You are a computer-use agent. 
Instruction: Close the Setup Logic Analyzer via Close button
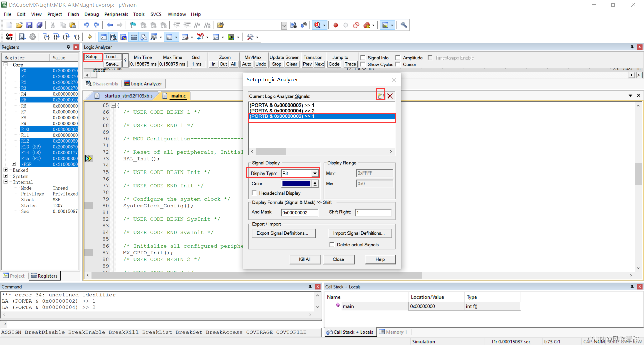[338, 259]
